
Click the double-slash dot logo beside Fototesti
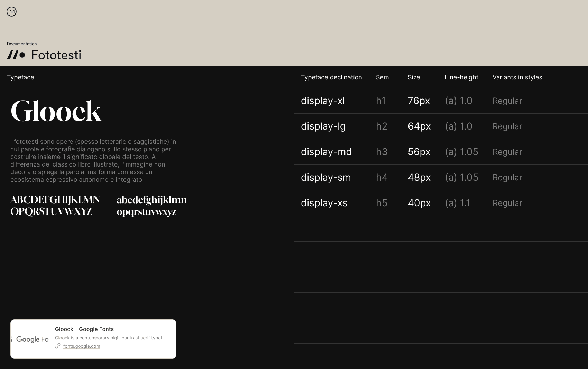point(16,55)
